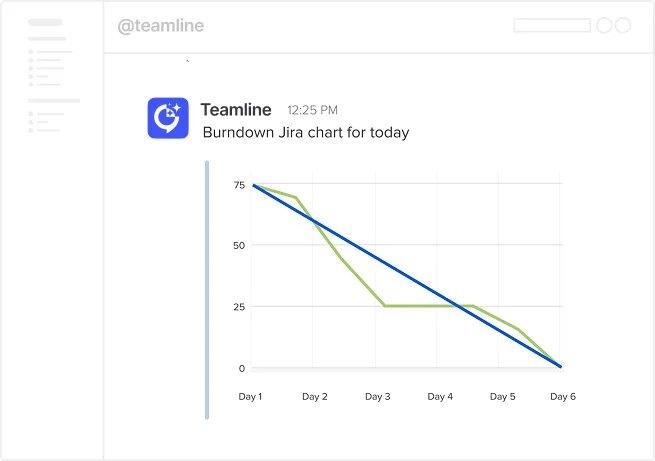The width and height of the screenshot is (655, 461).
Task: Click the header search box
Action: (551, 26)
